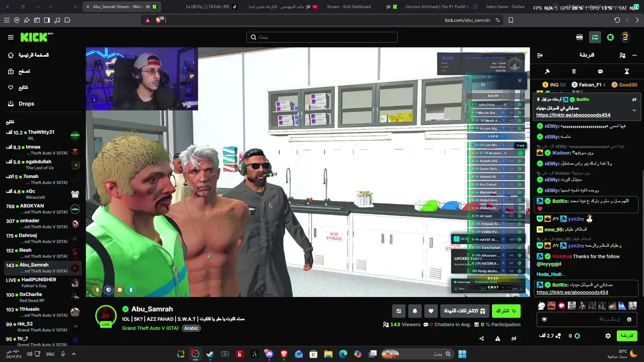This screenshot has width=644, height=362.
Task: Report stream using warning triangle icon
Action: click(498, 339)
